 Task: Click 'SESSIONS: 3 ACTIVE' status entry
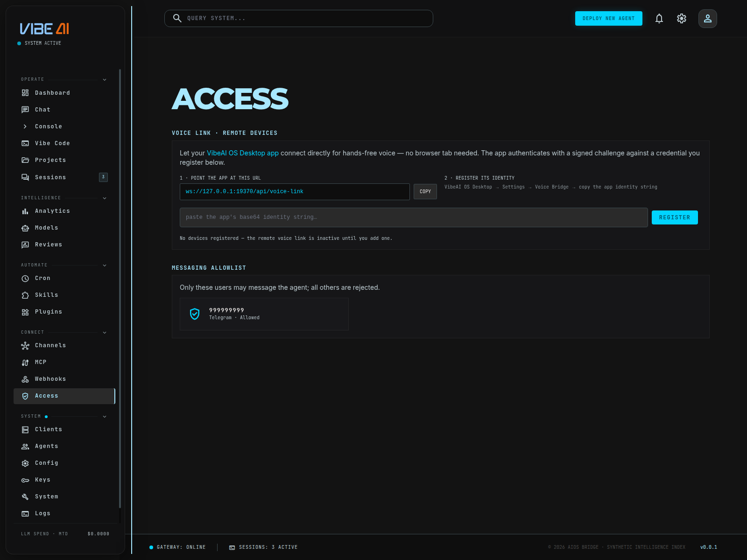point(263,547)
